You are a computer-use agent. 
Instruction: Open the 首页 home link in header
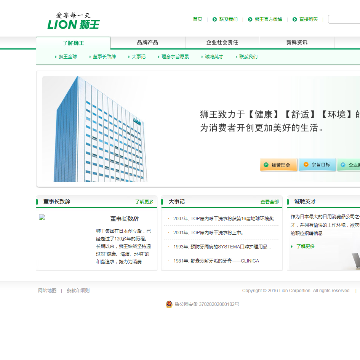[197, 19]
